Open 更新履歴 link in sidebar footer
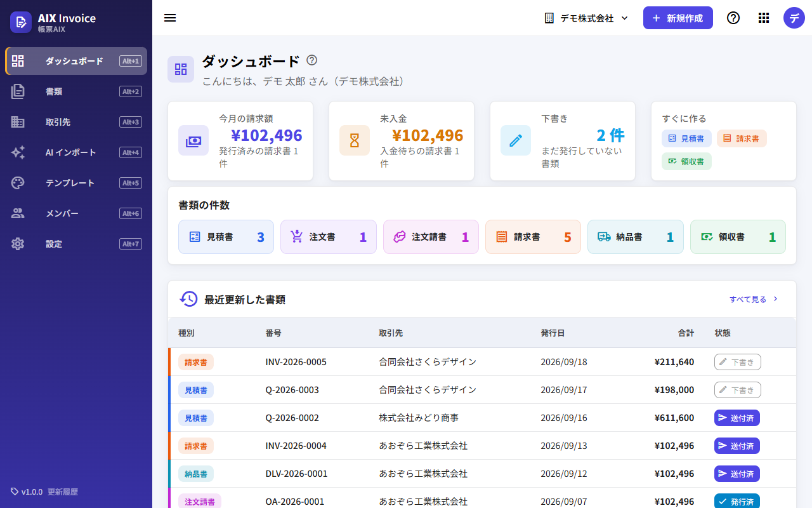Screen dimensions: 812x508 point(63,492)
